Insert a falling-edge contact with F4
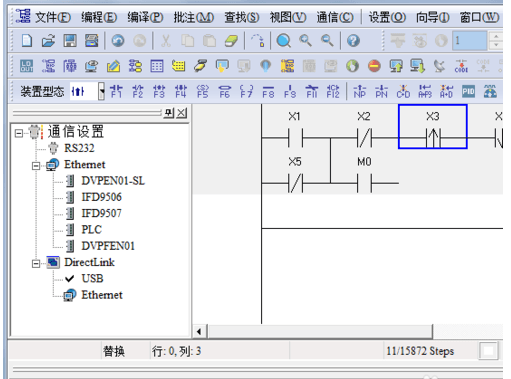The width and height of the screenshot is (511, 379). click(x=181, y=91)
